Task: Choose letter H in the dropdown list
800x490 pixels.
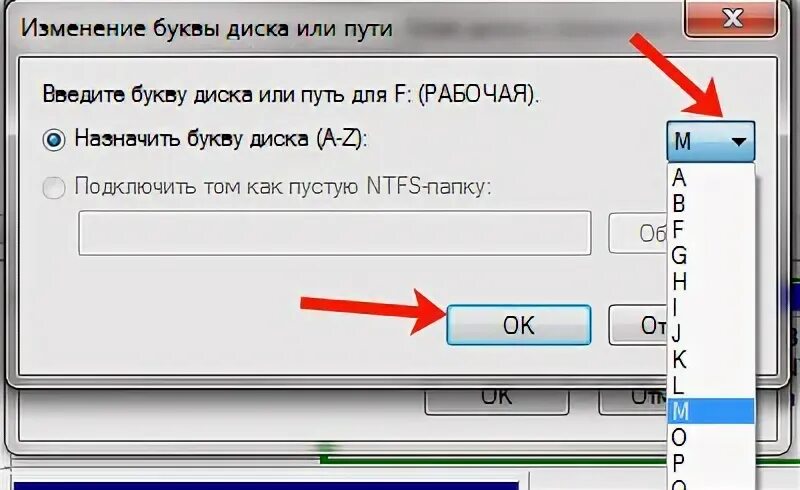Action: pos(711,282)
